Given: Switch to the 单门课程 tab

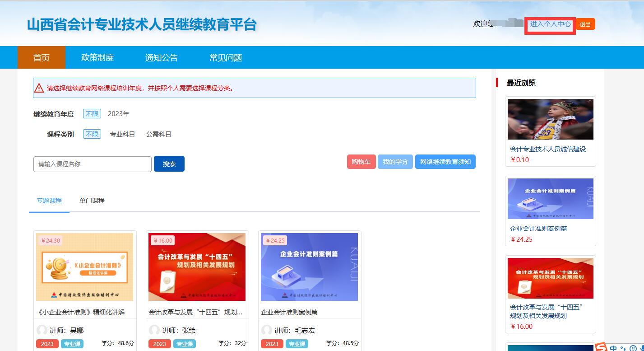Looking at the screenshot, I should click(92, 201).
